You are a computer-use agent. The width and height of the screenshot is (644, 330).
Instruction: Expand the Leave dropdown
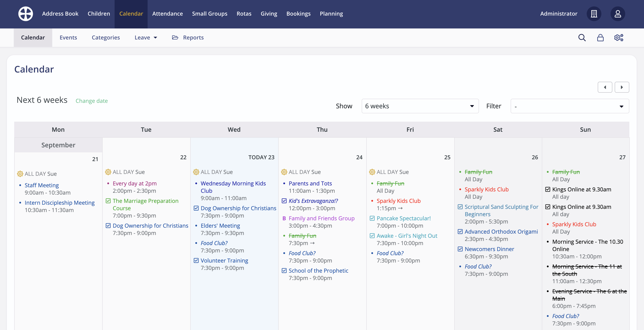coord(146,37)
